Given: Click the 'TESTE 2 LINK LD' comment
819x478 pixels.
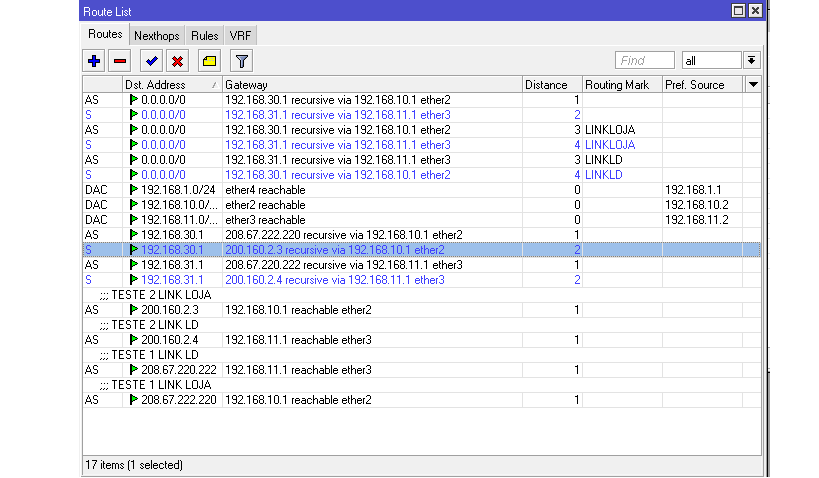Looking at the screenshot, I should tap(149, 325).
